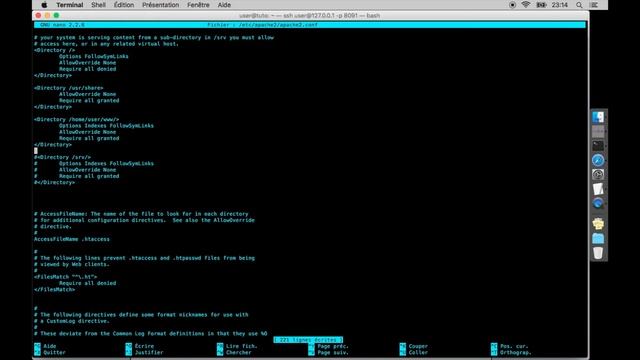The image size is (640, 360).
Task: Open the yellow icon in the Dock
Action: click(x=598, y=224)
